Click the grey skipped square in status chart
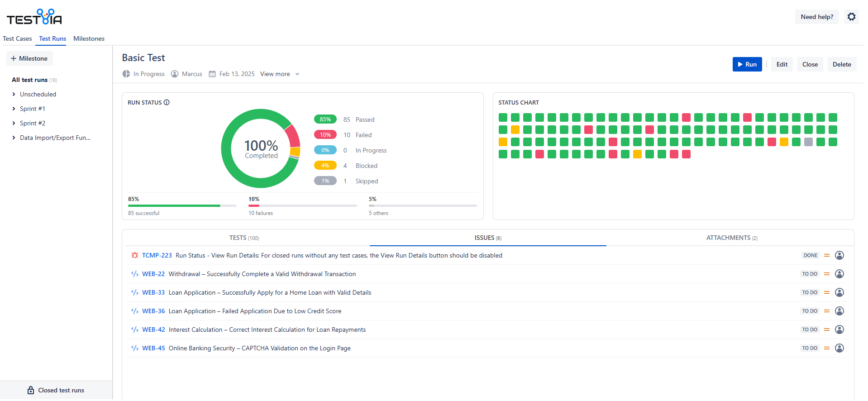868x401 pixels. click(x=808, y=142)
